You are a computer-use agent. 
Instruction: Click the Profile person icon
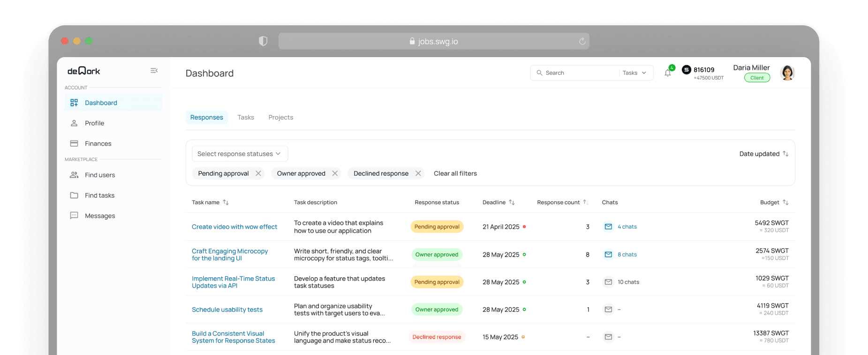pos(74,123)
